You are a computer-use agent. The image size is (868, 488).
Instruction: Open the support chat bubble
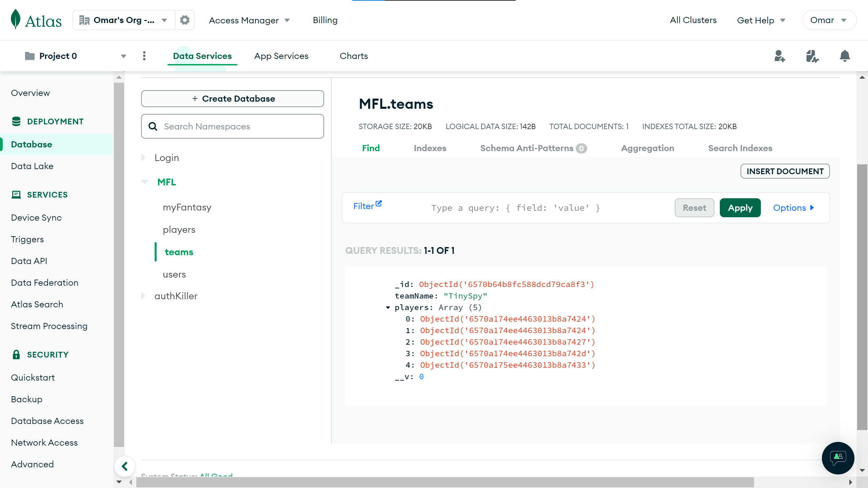coord(838,458)
